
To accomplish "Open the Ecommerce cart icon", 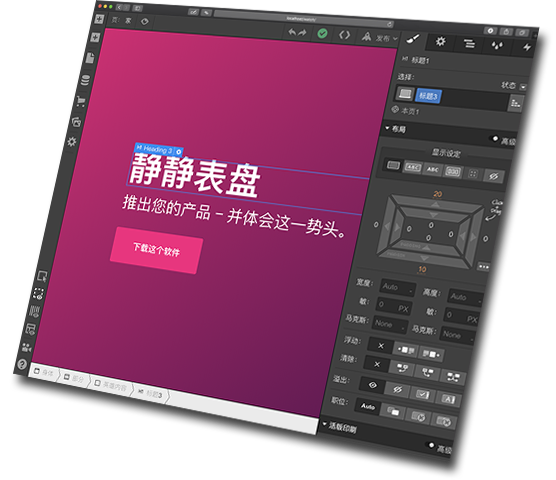I will pos(80,102).
